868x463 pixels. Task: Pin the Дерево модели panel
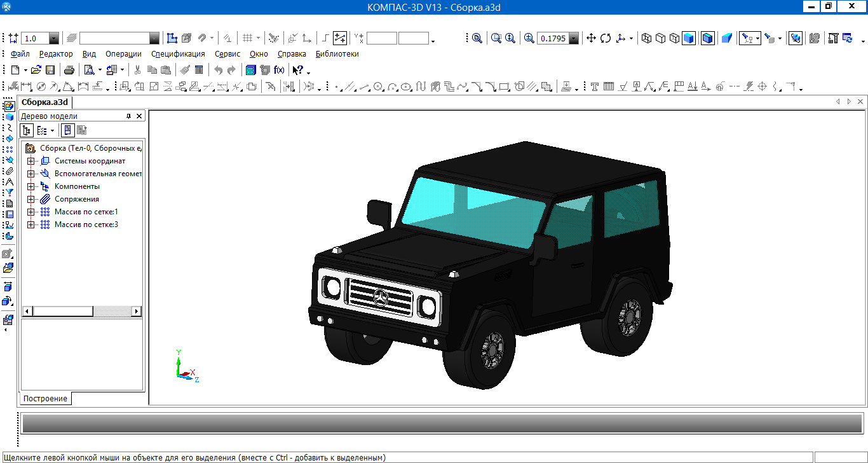pos(128,116)
